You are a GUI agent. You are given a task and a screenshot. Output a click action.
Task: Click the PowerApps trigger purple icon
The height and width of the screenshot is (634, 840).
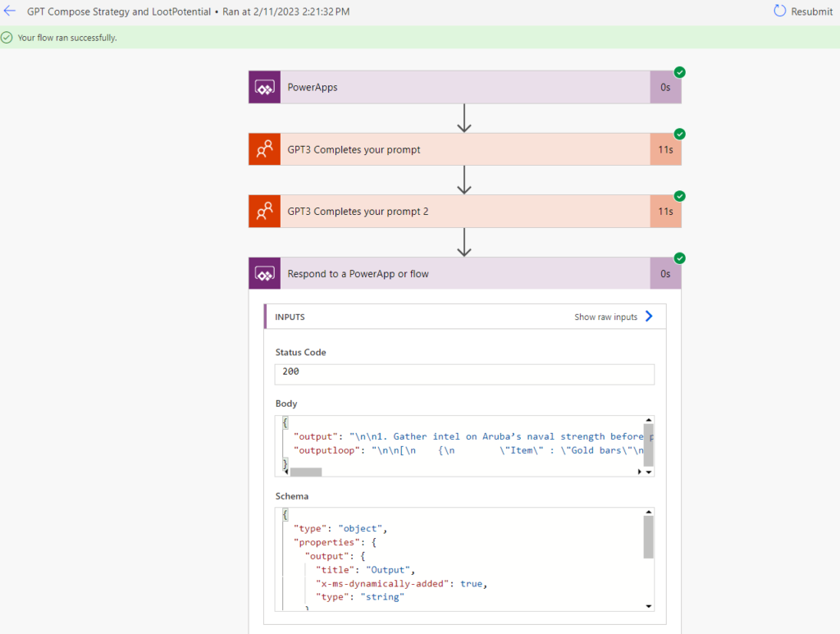tap(265, 87)
